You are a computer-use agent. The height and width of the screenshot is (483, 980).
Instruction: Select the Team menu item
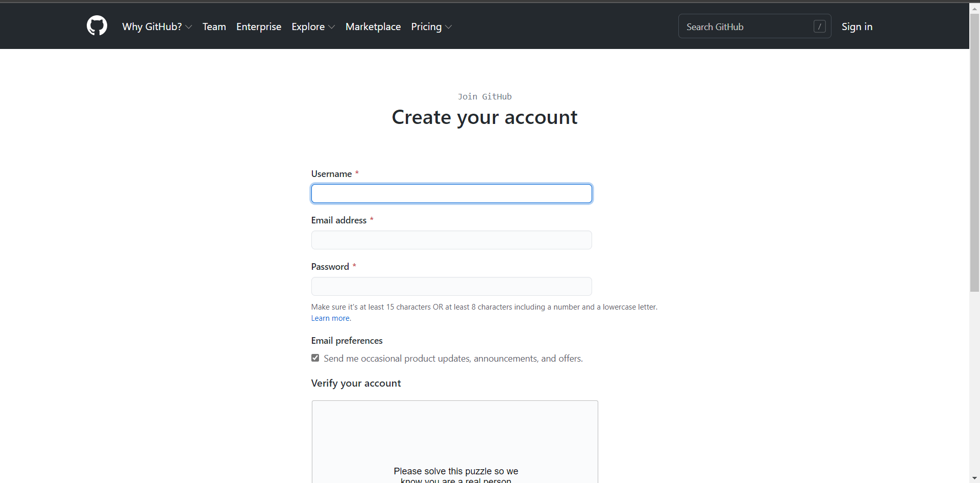(214, 27)
